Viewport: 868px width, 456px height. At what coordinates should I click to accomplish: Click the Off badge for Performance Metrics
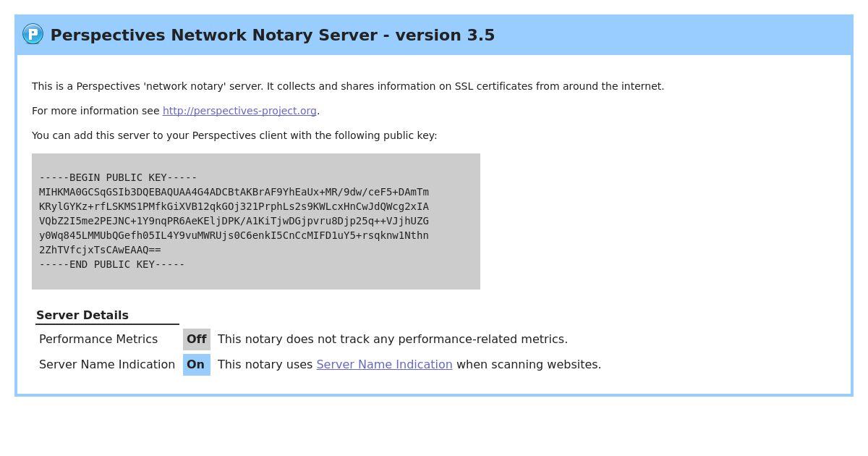pyautogui.click(x=197, y=339)
